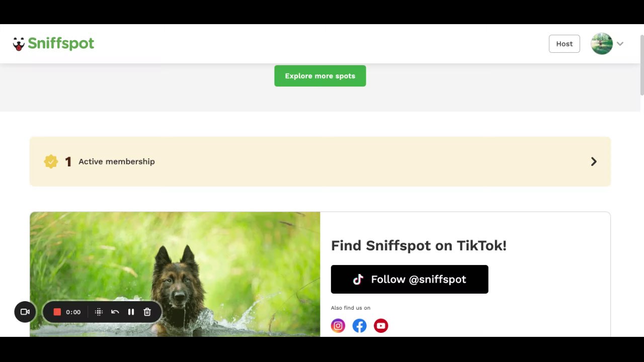Click the page vertical scrollbar
Screen dimensions: 644x362
coord(642,65)
